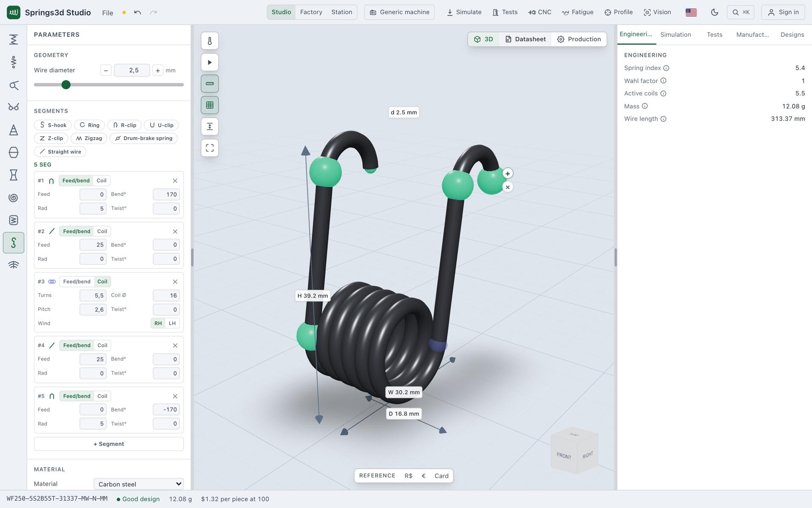Viewport: 812px width, 508px height.
Task: Open the Datasheet view
Action: click(525, 39)
